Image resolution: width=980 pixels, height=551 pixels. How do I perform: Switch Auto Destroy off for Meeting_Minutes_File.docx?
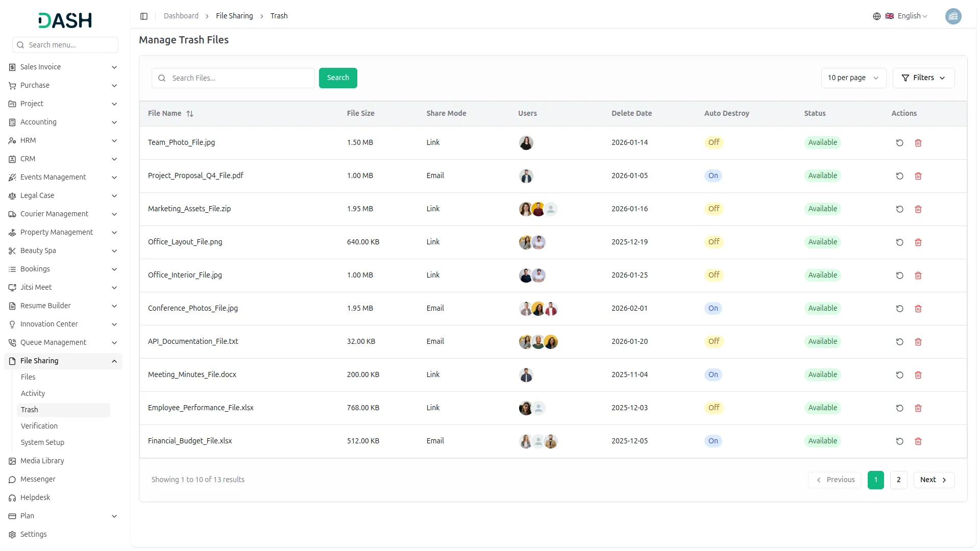pyautogui.click(x=713, y=374)
